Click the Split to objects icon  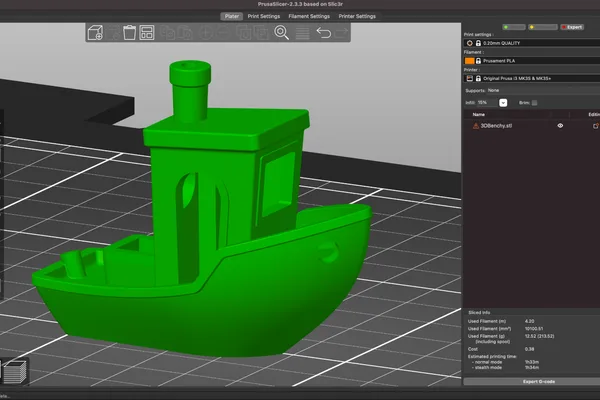[x=244, y=33]
